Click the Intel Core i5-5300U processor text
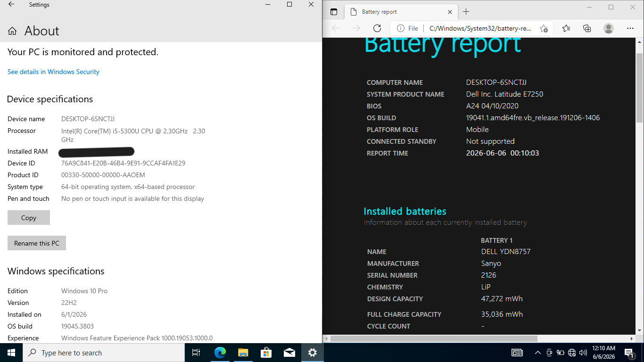Screen dimensions: 644x362 click(x=133, y=135)
